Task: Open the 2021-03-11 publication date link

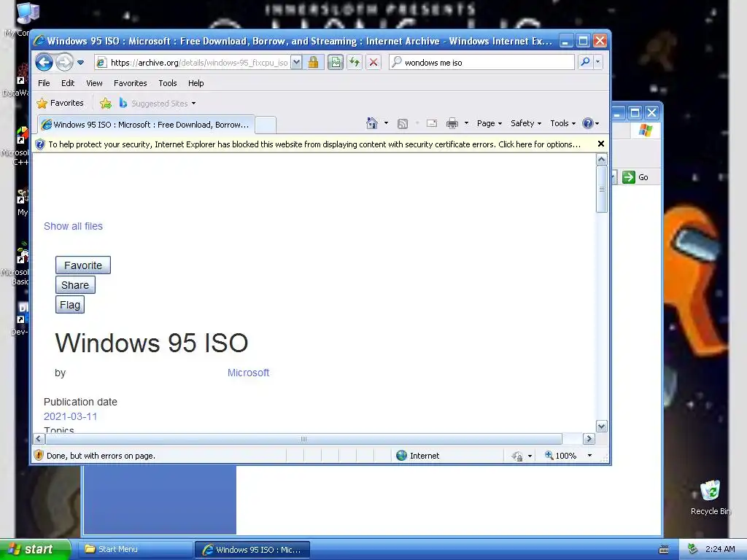Action: pos(71,416)
